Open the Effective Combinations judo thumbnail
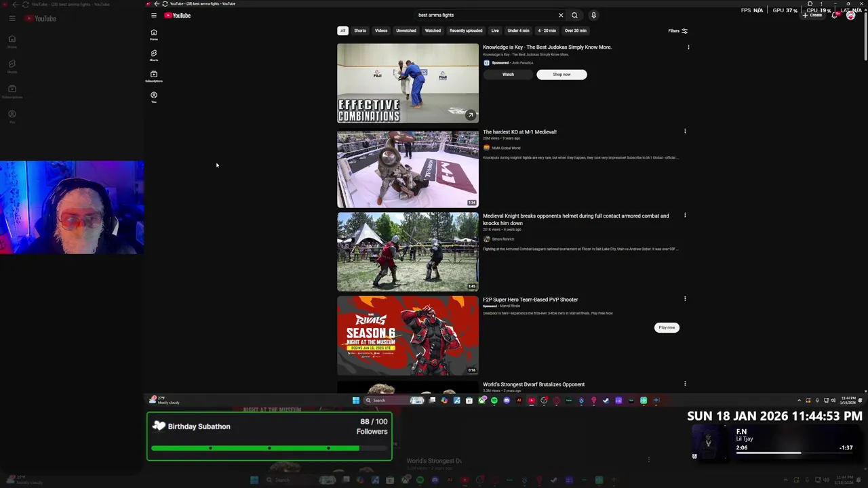The width and height of the screenshot is (868, 488). [x=408, y=83]
